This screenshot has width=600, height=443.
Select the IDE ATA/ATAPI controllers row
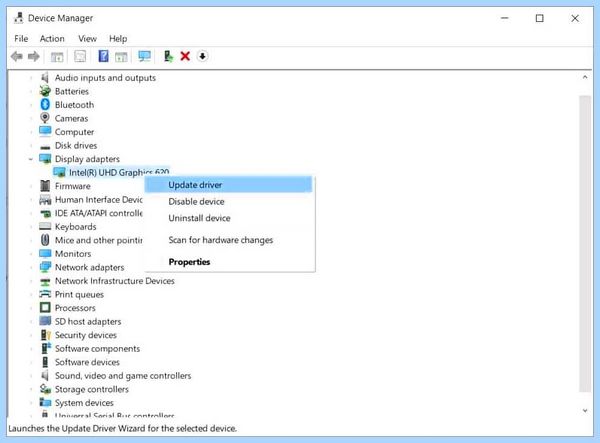pos(99,213)
